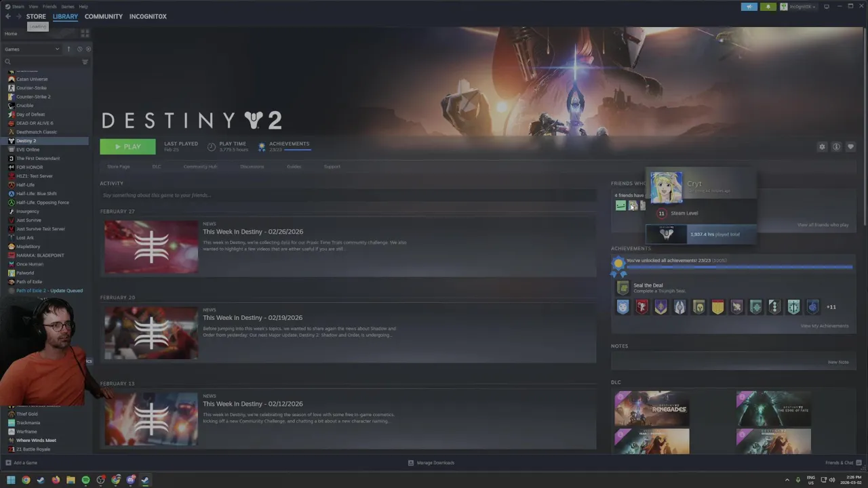The height and width of the screenshot is (488, 868).
Task: Open OBS Studio from the taskbar
Action: (100, 480)
